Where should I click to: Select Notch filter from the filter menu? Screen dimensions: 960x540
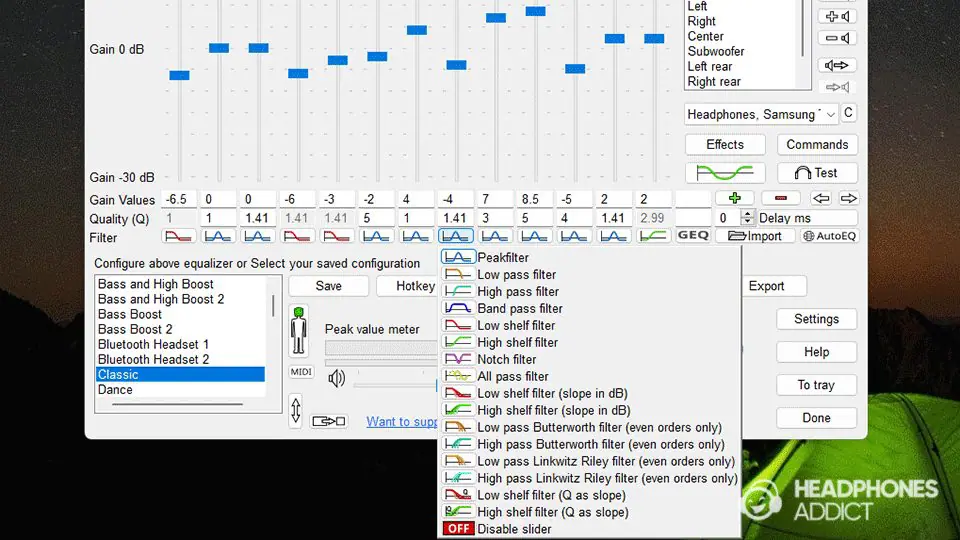506,359
